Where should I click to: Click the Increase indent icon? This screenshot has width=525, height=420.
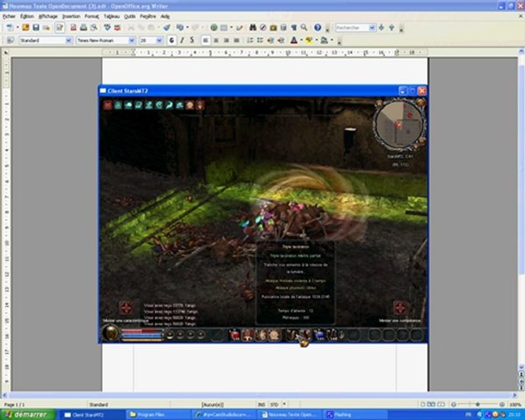coord(281,40)
